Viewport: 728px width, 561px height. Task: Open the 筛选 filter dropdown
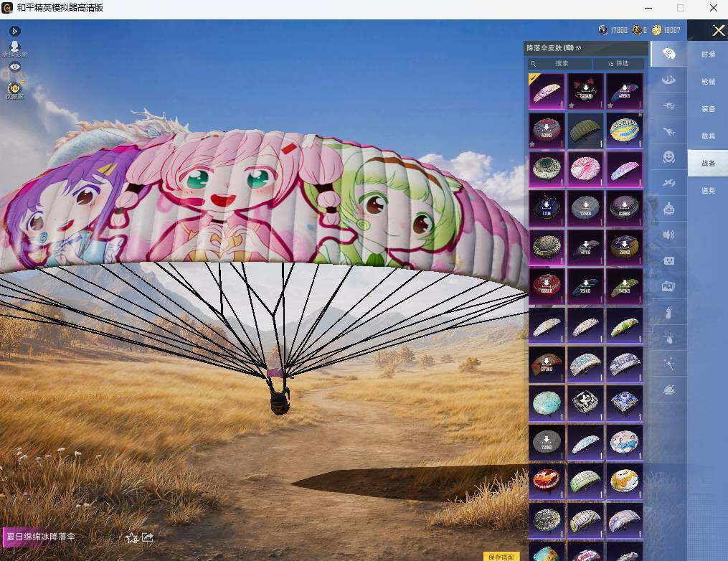tap(618, 63)
